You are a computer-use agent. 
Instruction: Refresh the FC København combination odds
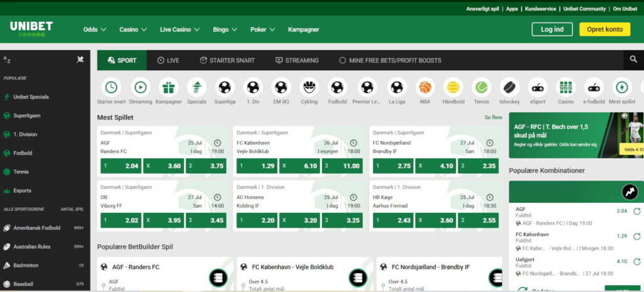coord(636,237)
